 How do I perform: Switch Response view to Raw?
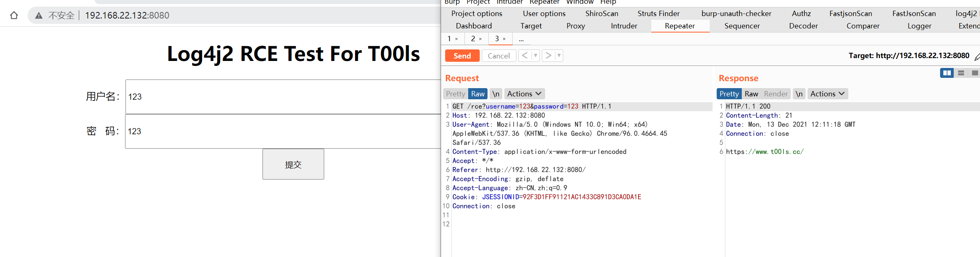(751, 94)
